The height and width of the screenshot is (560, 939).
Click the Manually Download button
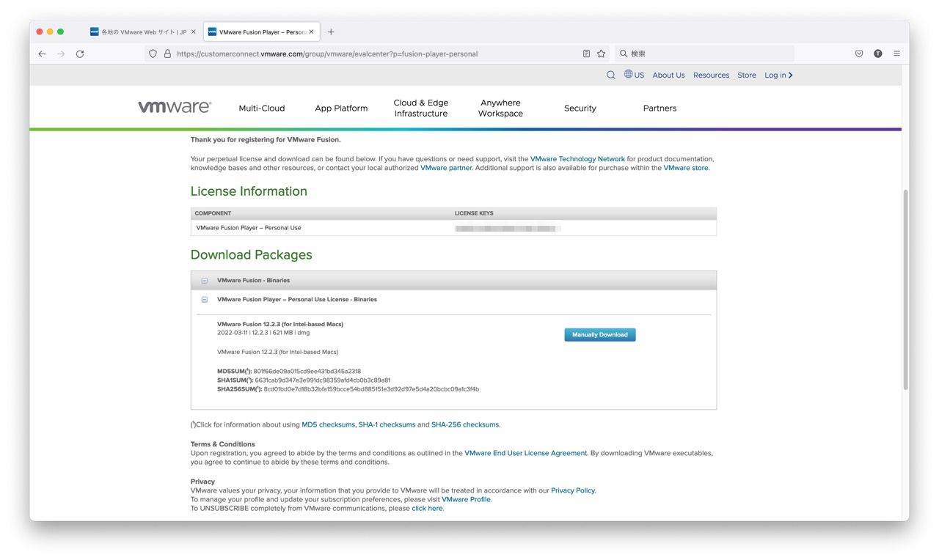600,334
